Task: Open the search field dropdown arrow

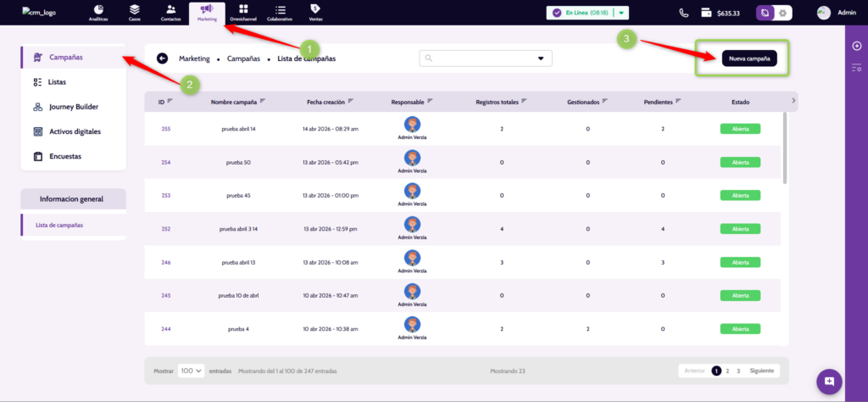Action: [541, 59]
